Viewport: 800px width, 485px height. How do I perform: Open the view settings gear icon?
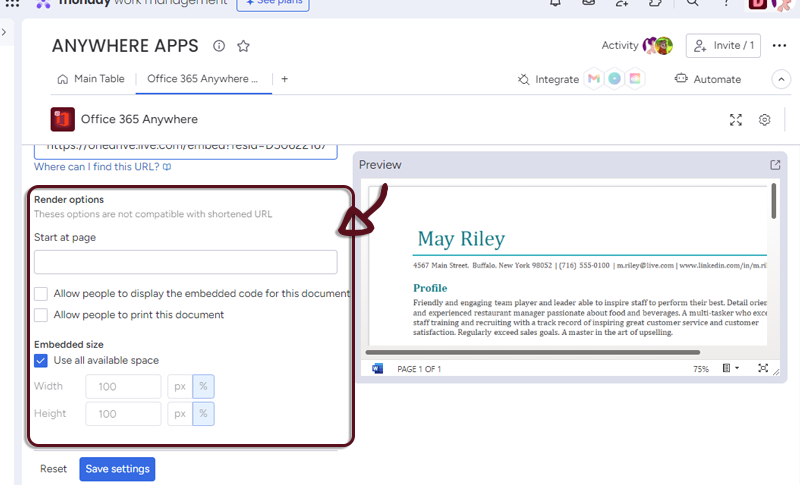click(x=765, y=120)
